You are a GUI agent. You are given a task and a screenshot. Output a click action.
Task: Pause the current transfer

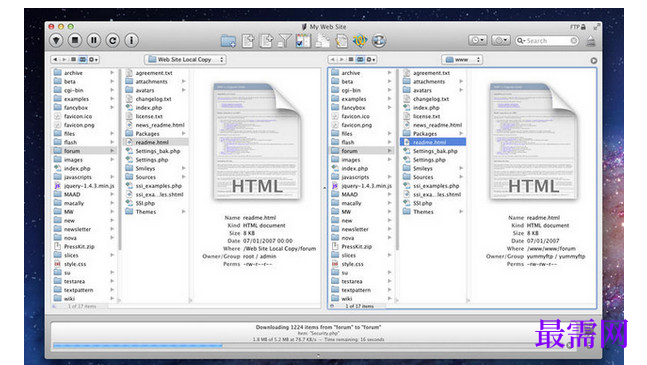(94, 40)
